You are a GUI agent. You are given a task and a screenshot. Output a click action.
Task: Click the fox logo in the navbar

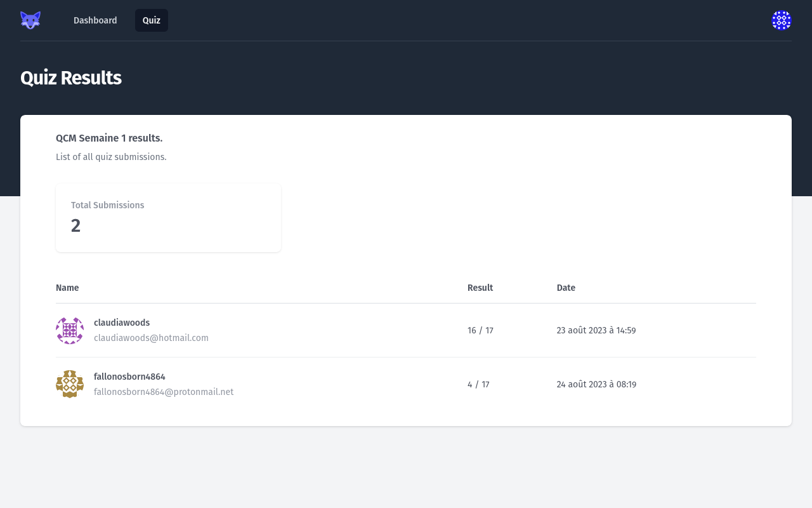pyautogui.click(x=30, y=20)
